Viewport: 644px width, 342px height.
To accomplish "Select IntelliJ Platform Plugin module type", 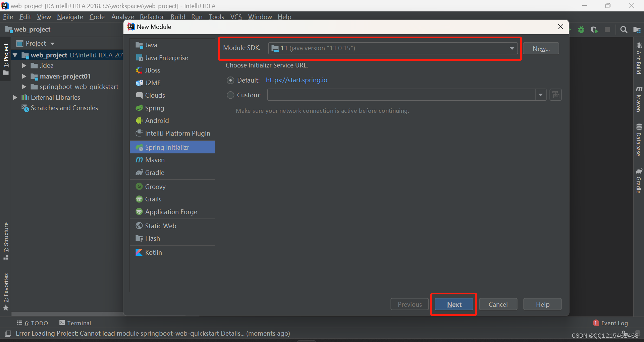I will coord(172,133).
